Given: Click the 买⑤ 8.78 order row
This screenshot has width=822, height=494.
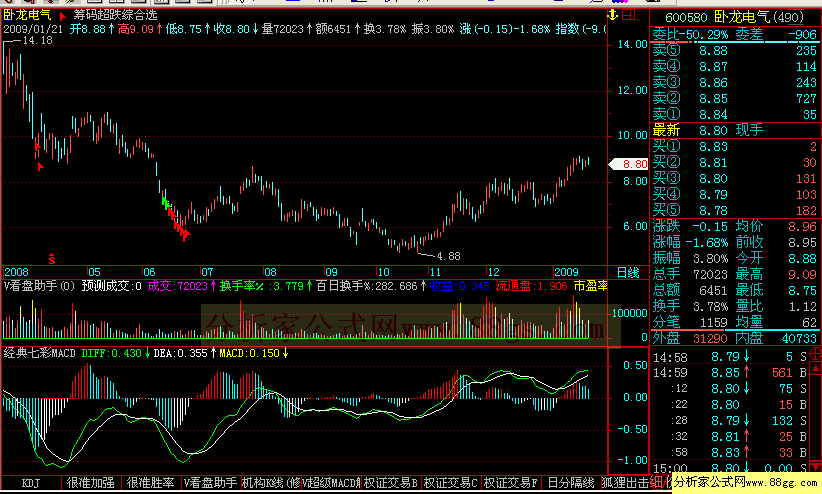Looking at the screenshot, I should point(734,210).
